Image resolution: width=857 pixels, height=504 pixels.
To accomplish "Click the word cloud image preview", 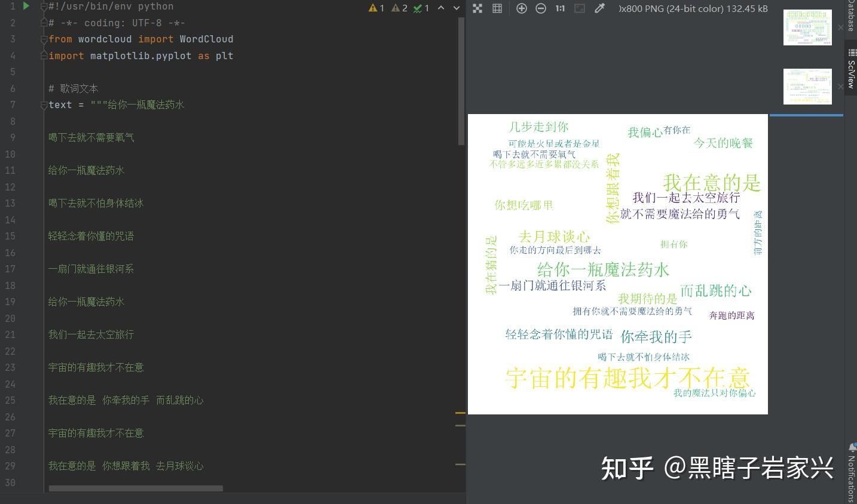I will point(618,265).
